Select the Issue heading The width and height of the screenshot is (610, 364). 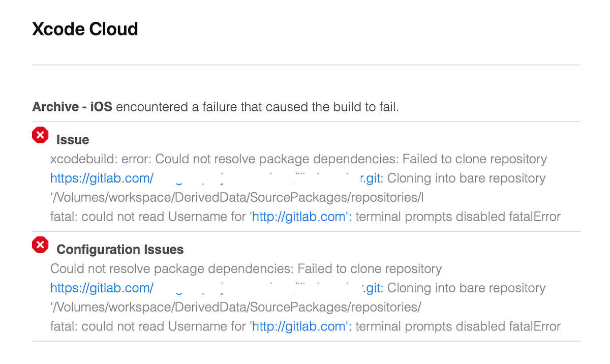(x=73, y=140)
